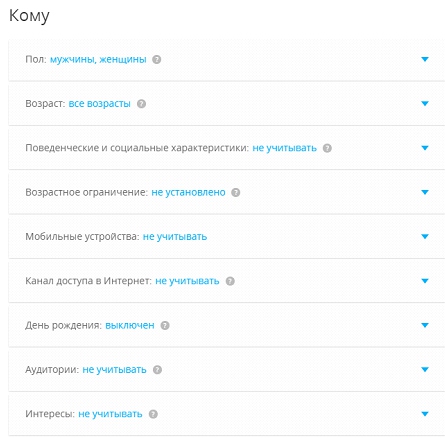Image resolution: width=445 pixels, height=438 pixels.
Task: Expand Возрастное ограничение dropdown arrow
Action: 425,192
